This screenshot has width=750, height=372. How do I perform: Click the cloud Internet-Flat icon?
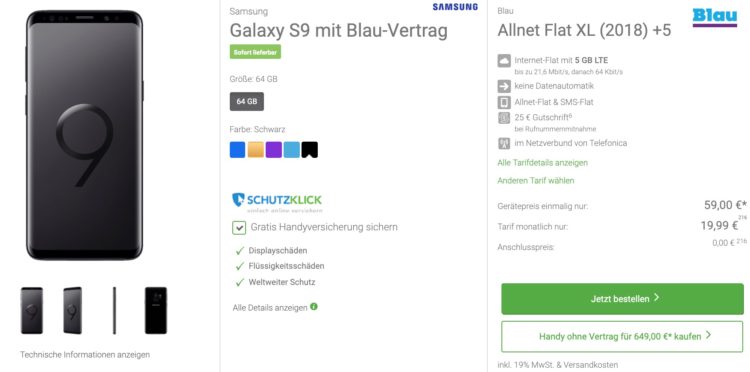pos(504,61)
